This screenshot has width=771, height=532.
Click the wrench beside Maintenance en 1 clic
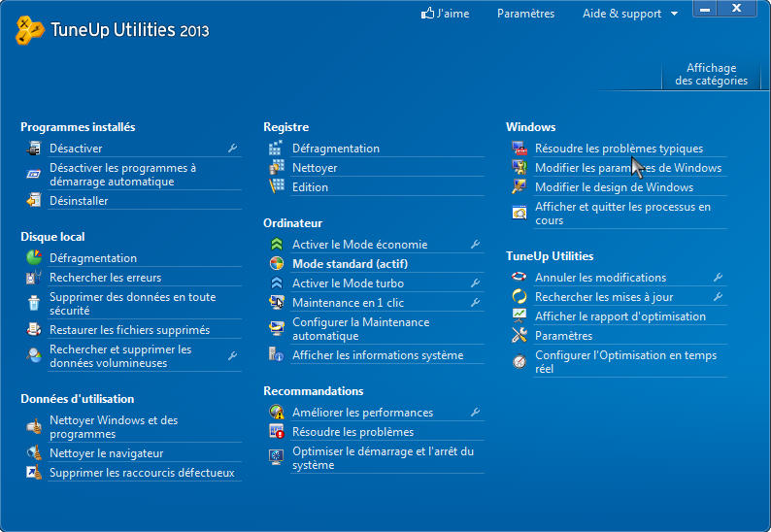[476, 302]
